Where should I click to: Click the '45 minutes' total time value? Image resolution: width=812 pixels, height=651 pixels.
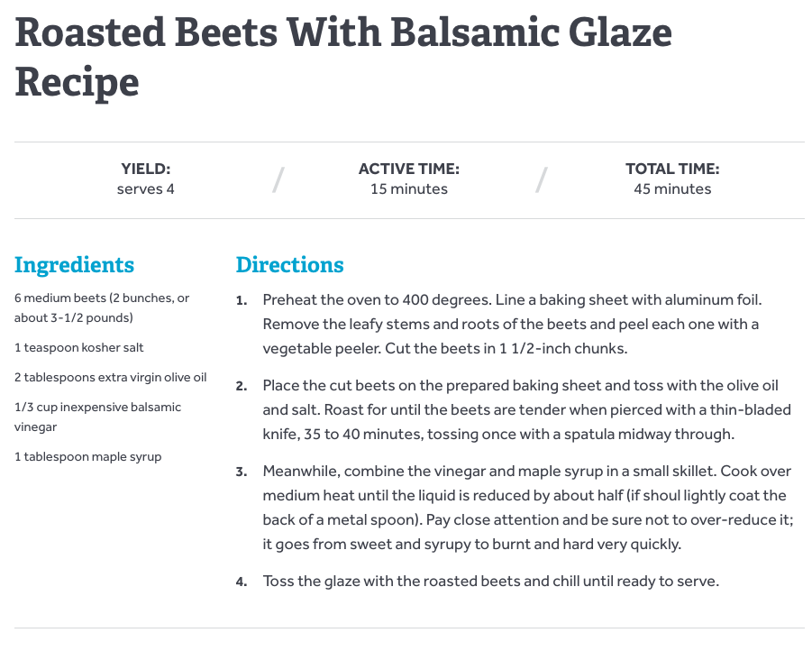[672, 188]
